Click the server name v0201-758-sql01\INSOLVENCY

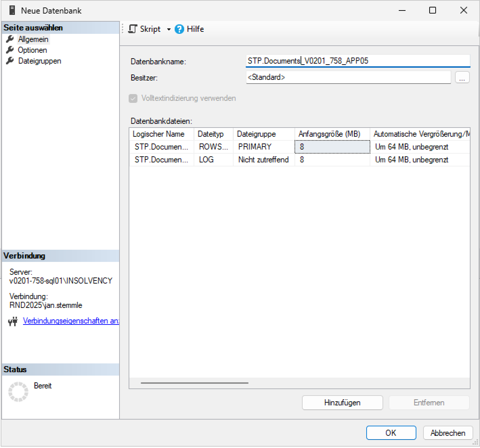[61, 281]
